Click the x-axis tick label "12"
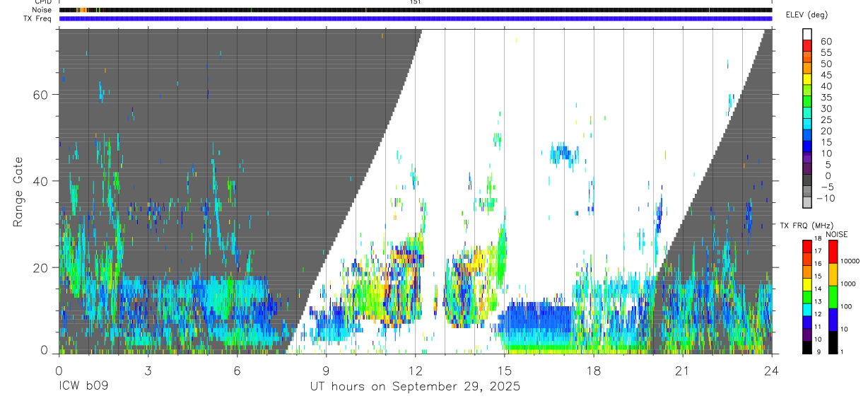The image size is (868, 401). (x=416, y=371)
